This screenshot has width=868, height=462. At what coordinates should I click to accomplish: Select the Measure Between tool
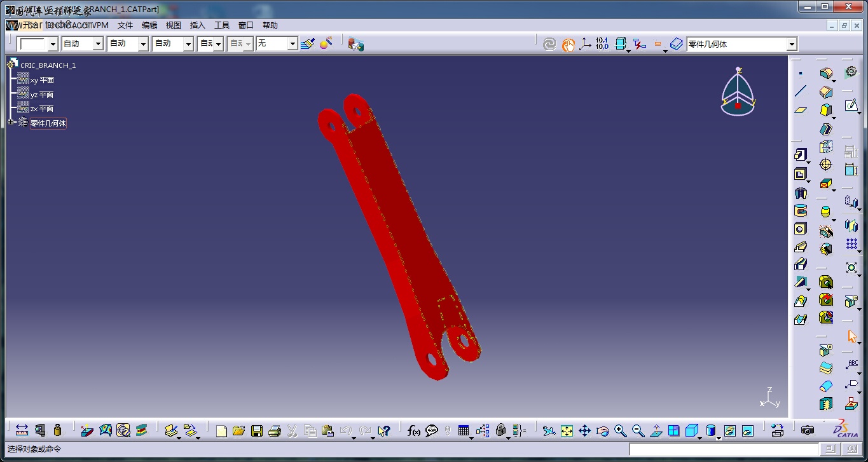point(22,430)
